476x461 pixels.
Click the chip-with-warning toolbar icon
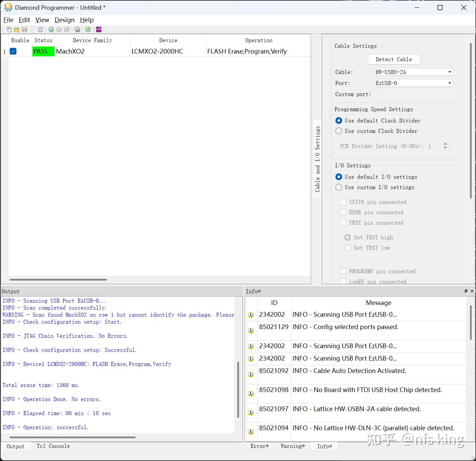click(x=77, y=29)
